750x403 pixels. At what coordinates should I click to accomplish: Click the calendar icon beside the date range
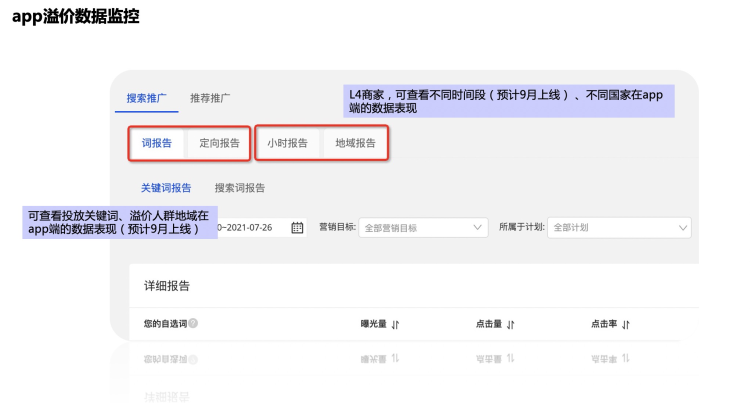click(x=297, y=228)
